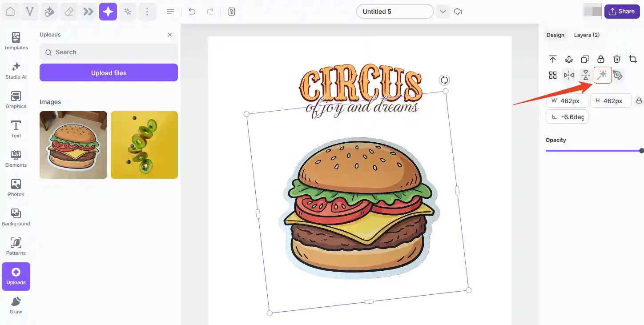Screen dimensions: 644x325
Task: Open the Elements sidebar section
Action: (x=16, y=159)
